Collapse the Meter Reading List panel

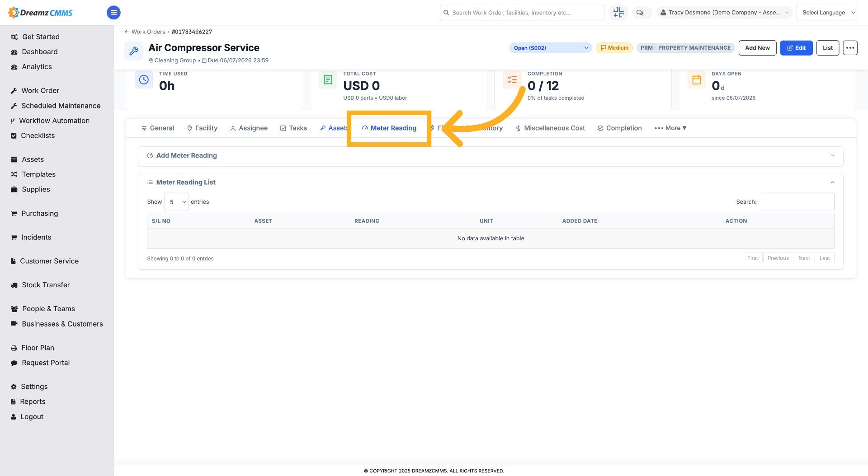pos(832,182)
